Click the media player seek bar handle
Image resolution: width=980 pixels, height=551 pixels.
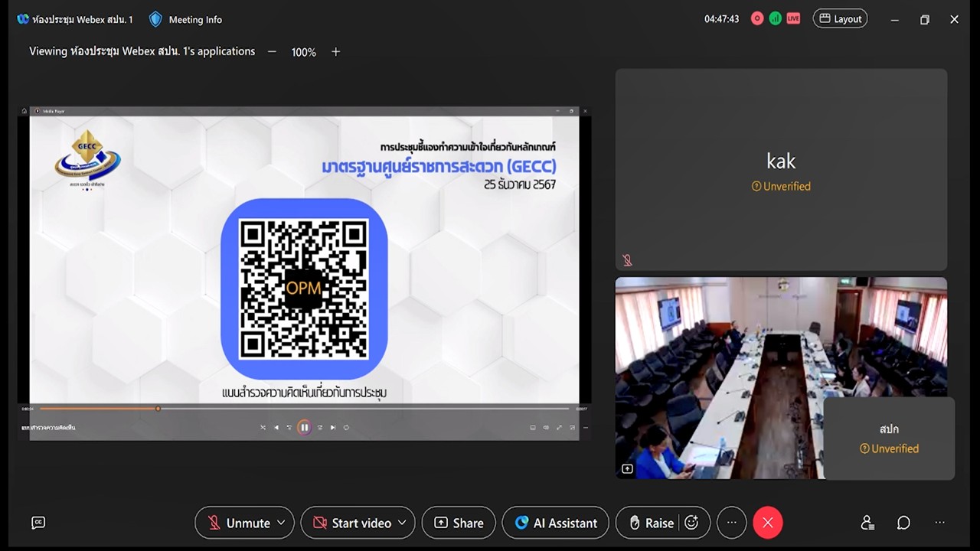pyautogui.click(x=158, y=409)
